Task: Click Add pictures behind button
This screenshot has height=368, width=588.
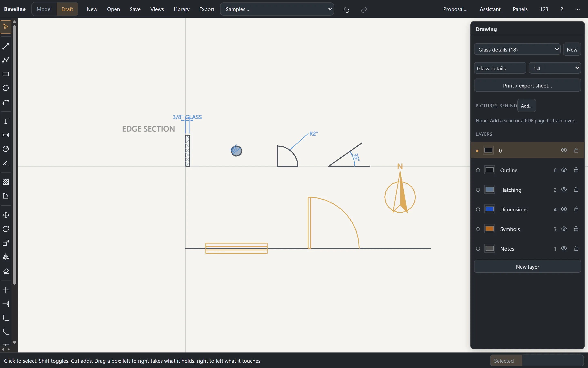Action: point(527,106)
